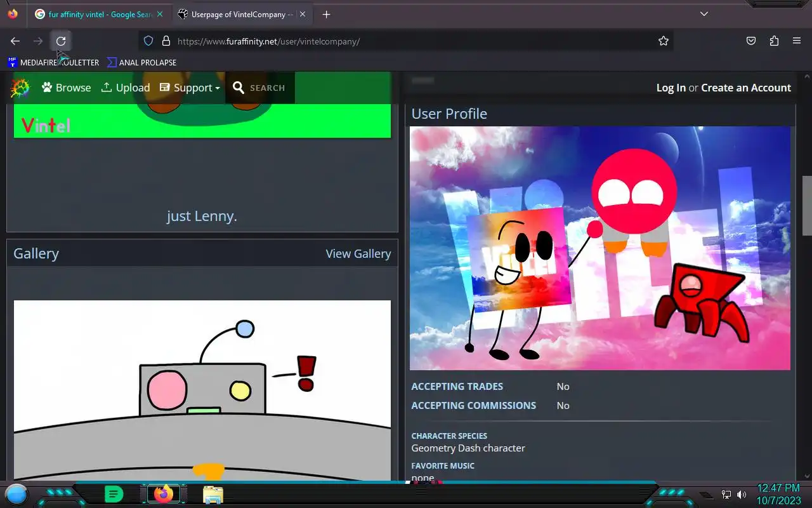The height and width of the screenshot is (508, 812).
Task: Open the green chat app taskbar icon
Action: click(x=114, y=494)
